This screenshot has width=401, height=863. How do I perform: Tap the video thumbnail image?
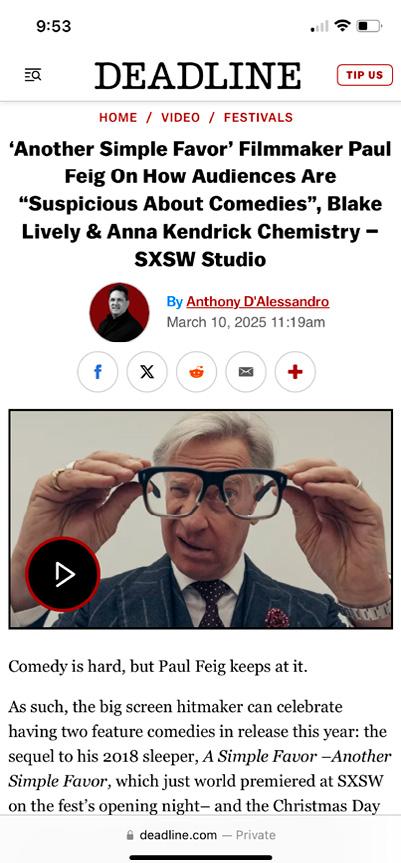point(200,519)
